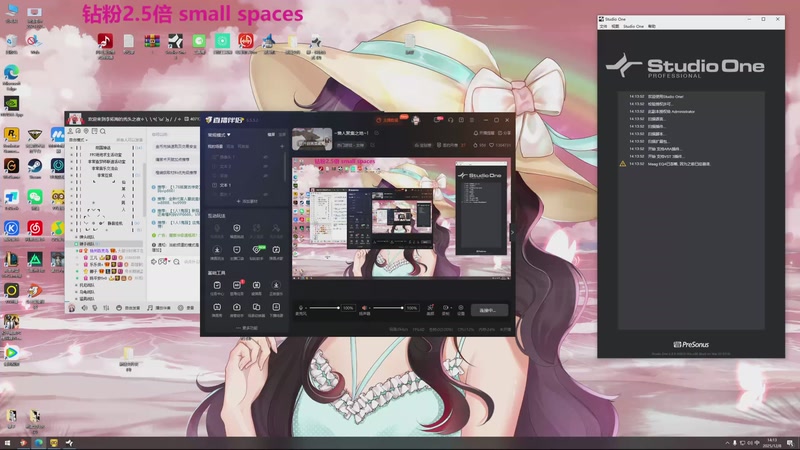Mute the microphone icon in streaming companion
Image resolution: width=800 pixels, height=450 pixels.
point(301,308)
